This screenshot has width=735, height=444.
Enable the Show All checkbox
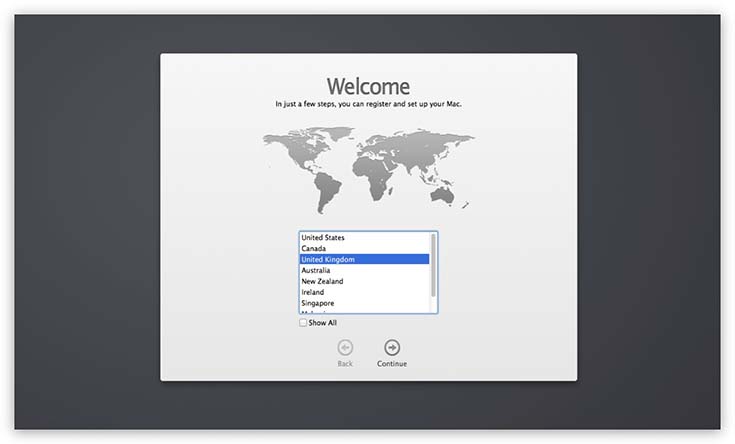click(x=303, y=323)
